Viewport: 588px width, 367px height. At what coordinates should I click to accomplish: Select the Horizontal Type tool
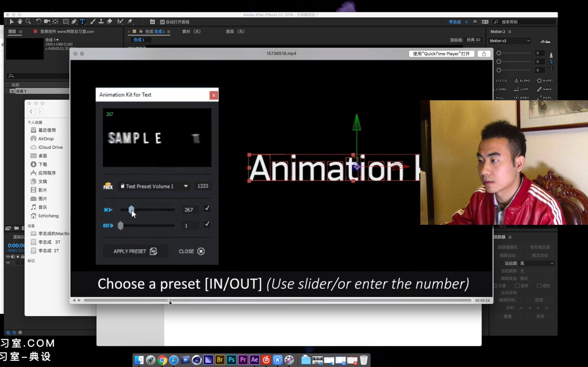(x=82, y=22)
